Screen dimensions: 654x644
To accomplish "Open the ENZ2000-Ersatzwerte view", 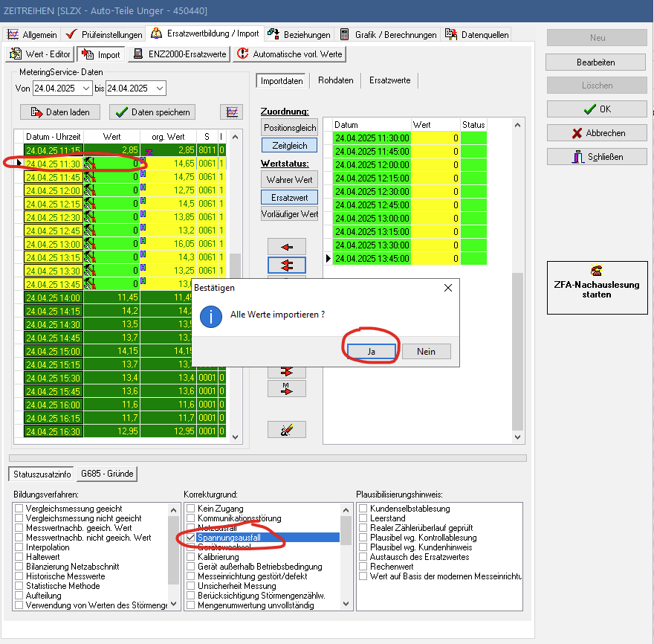I will pos(178,54).
